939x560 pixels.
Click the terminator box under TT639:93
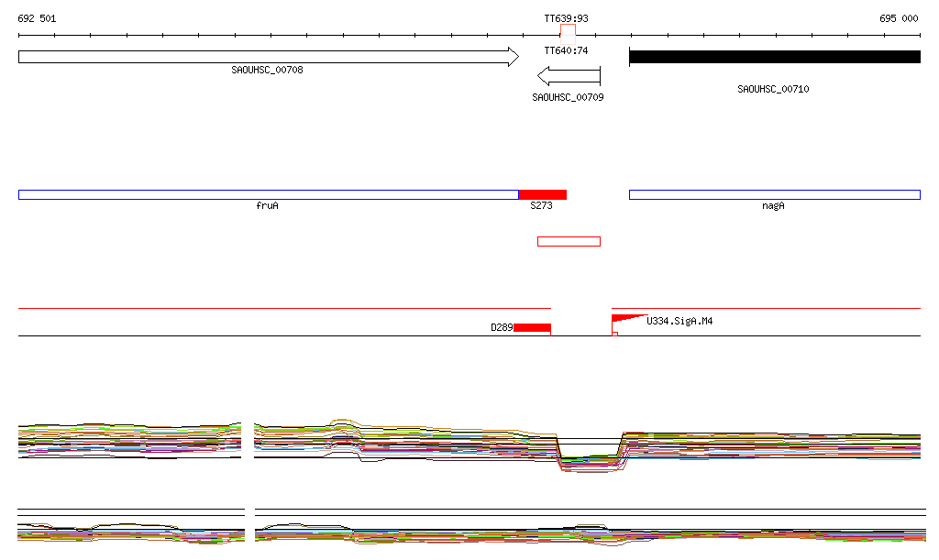pyautogui.click(x=569, y=30)
